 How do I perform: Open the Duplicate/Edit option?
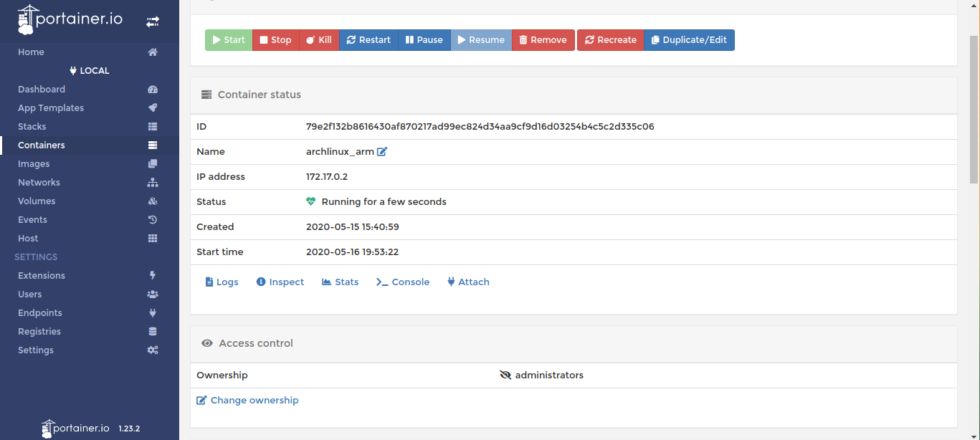(x=688, y=40)
